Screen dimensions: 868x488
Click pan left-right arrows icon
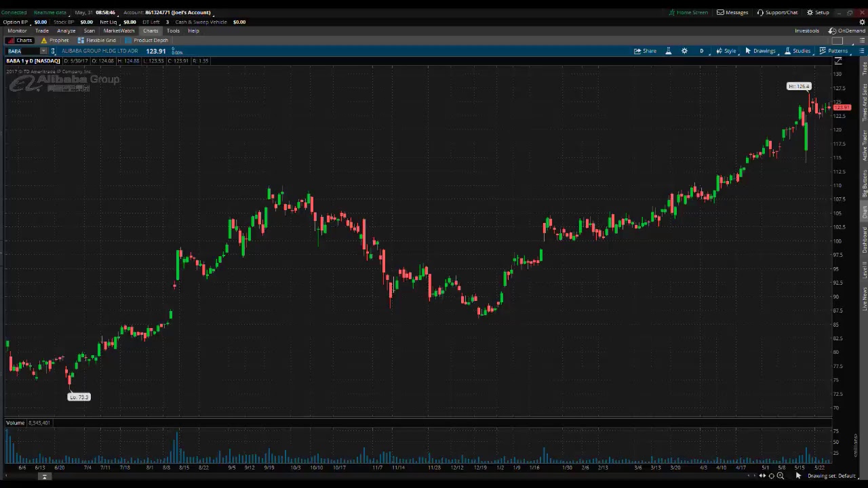pyautogui.click(x=762, y=476)
